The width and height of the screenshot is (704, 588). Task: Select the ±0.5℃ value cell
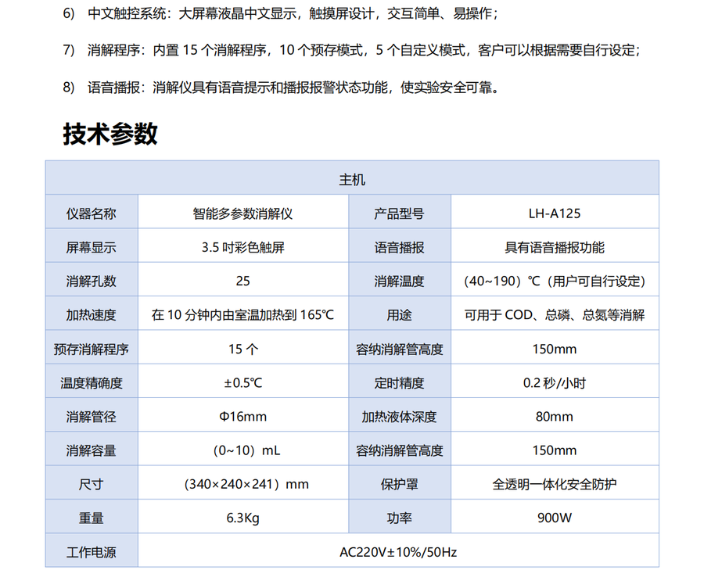point(243,381)
